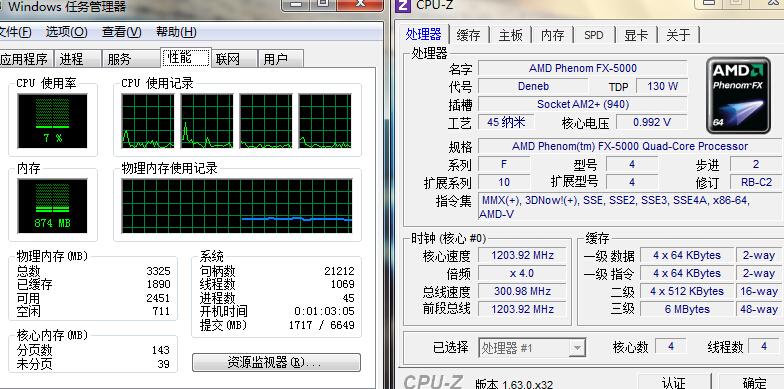
Task: Click the 倍频 value x 4.0
Action: click(x=522, y=273)
